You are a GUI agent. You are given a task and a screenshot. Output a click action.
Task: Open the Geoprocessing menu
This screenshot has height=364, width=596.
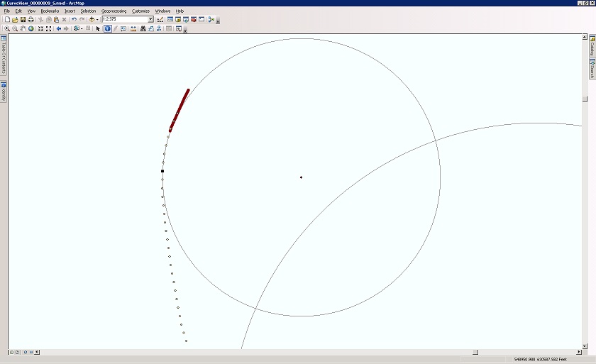(x=114, y=11)
